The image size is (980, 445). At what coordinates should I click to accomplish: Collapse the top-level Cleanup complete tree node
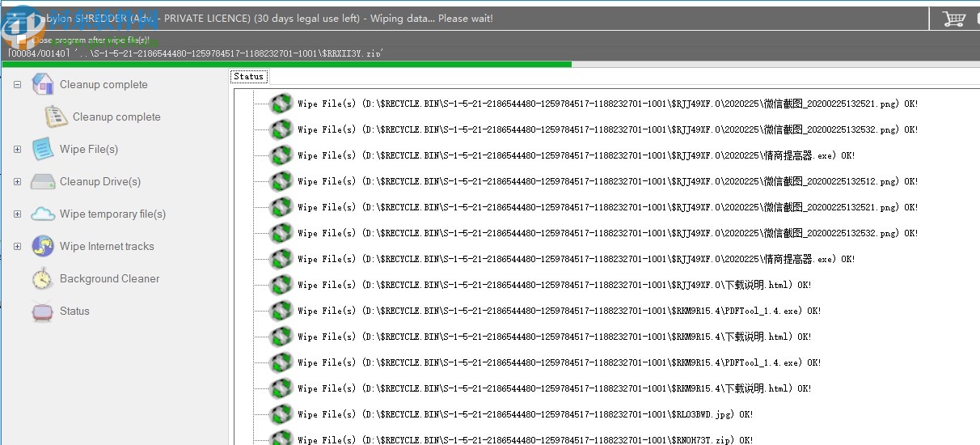coord(18,84)
